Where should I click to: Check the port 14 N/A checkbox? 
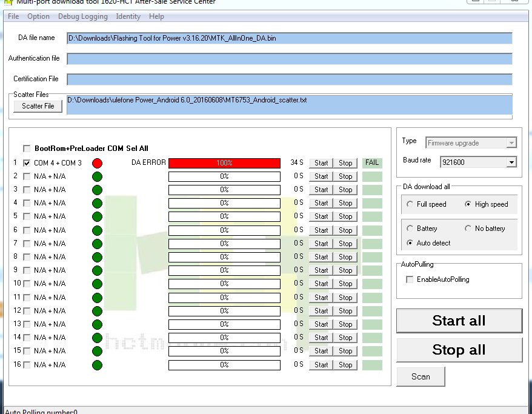point(27,338)
